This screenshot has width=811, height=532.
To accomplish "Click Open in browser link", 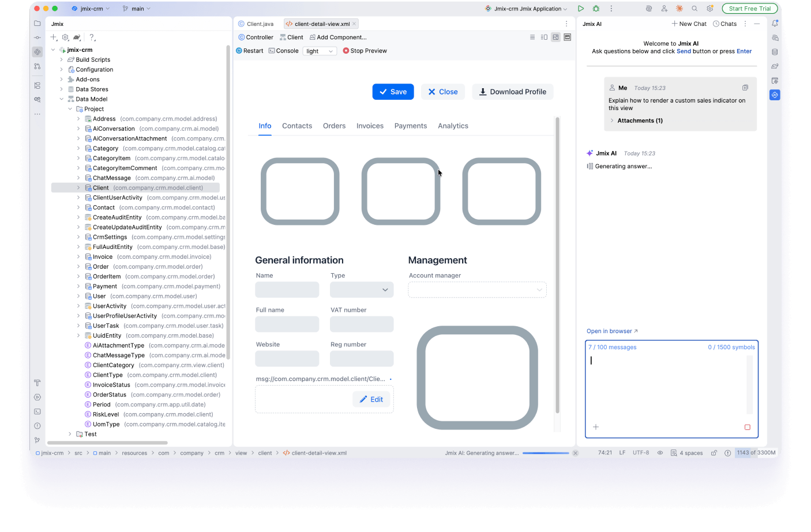I will tap(612, 331).
